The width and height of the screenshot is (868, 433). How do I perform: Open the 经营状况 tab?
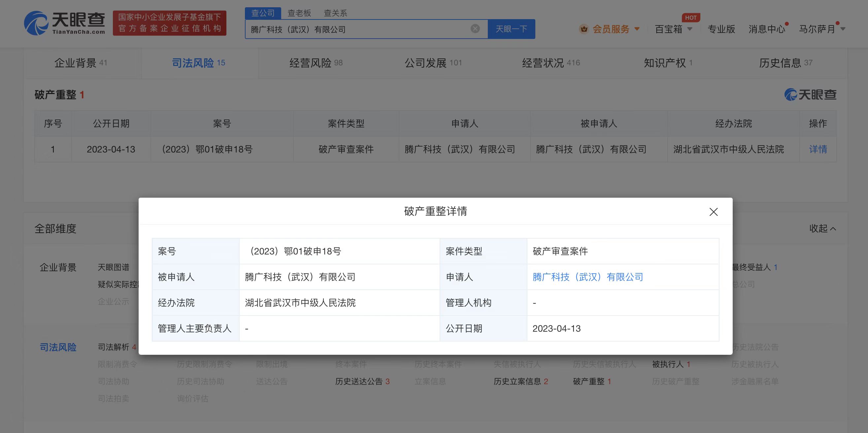pos(551,63)
